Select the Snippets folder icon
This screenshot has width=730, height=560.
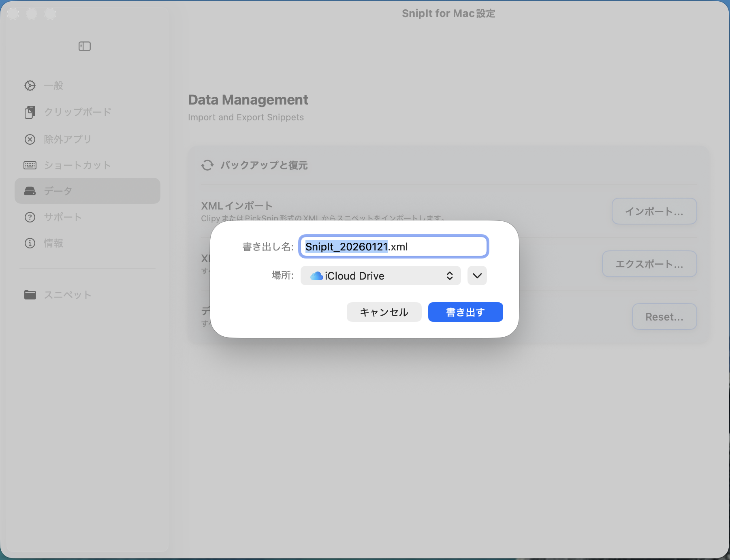[30, 295]
